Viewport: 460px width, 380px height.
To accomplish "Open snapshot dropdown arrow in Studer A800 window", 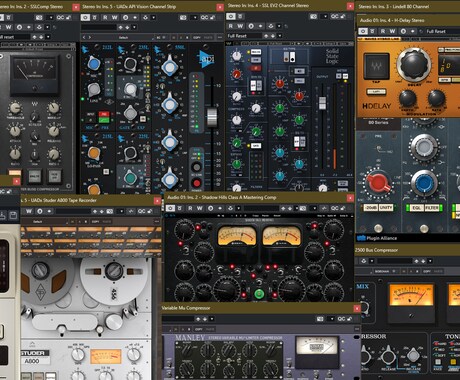I will [121, 211].
